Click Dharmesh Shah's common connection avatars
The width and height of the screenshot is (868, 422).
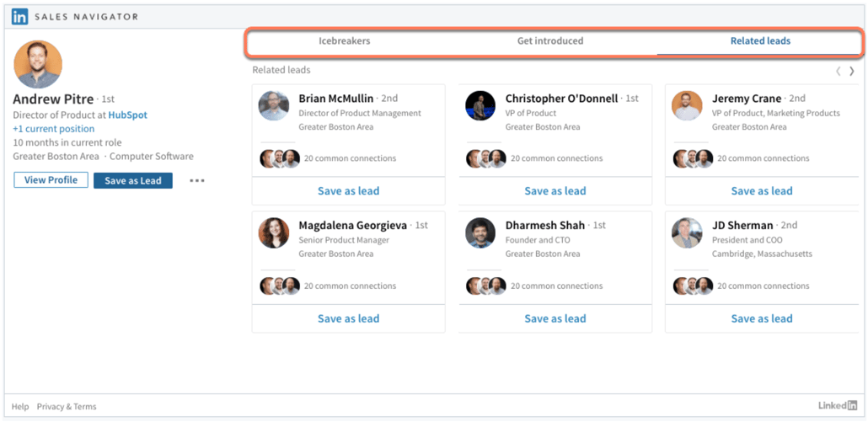(486, 286)
